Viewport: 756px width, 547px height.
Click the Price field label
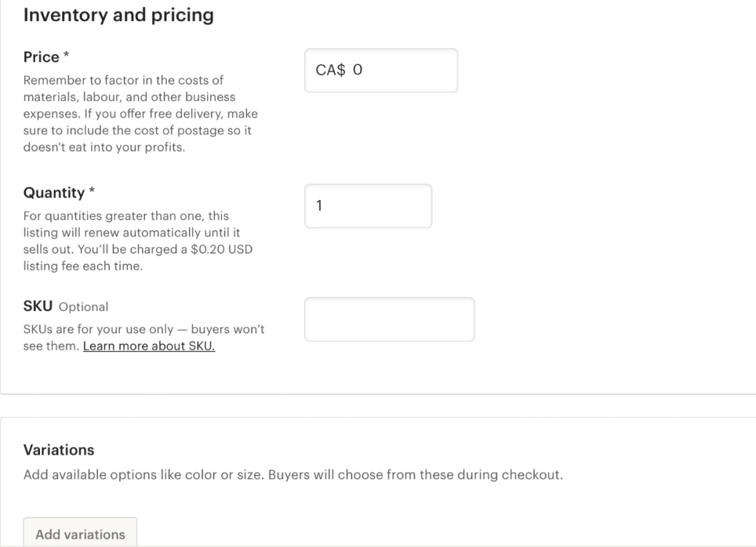tap(41, 57)
